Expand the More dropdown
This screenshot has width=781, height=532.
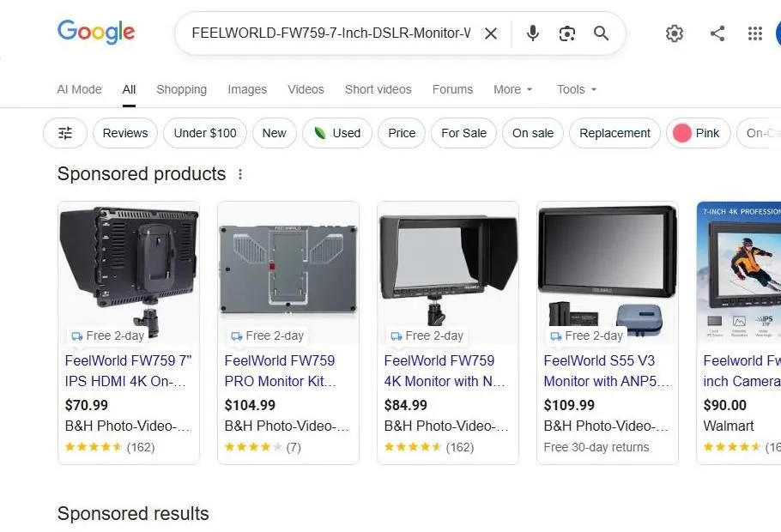(513, 89)
